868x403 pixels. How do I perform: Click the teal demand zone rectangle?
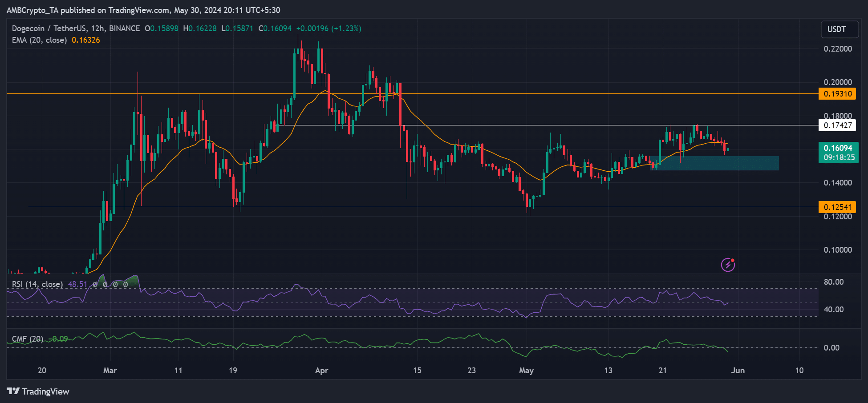714,163
